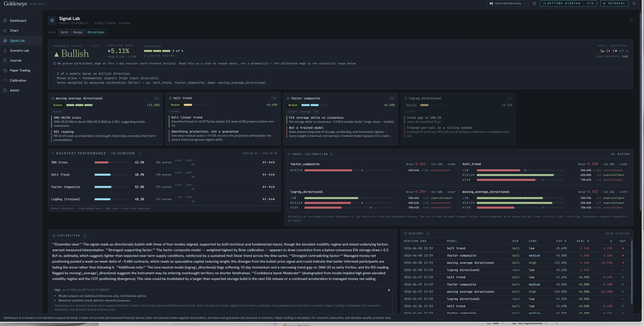Open Dashboard icon in sidebar
Image resolution: width=644 pixels, height=326 pixels.
coord(5,21)
